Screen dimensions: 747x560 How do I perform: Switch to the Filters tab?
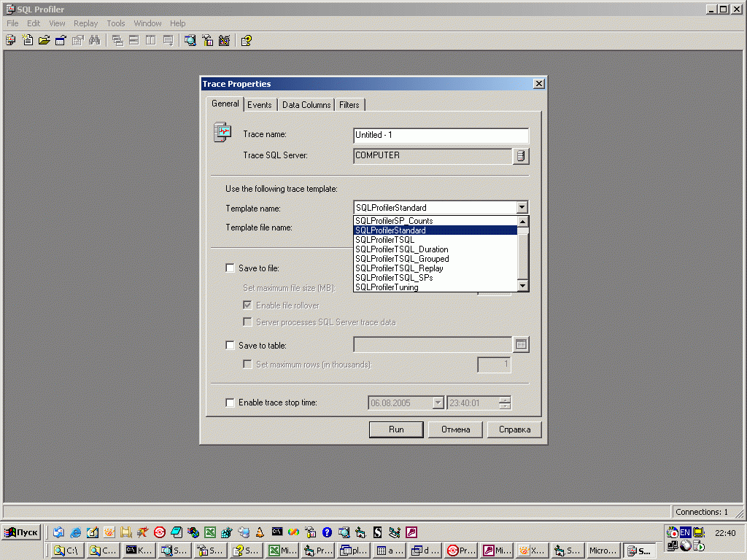(349, 105)
